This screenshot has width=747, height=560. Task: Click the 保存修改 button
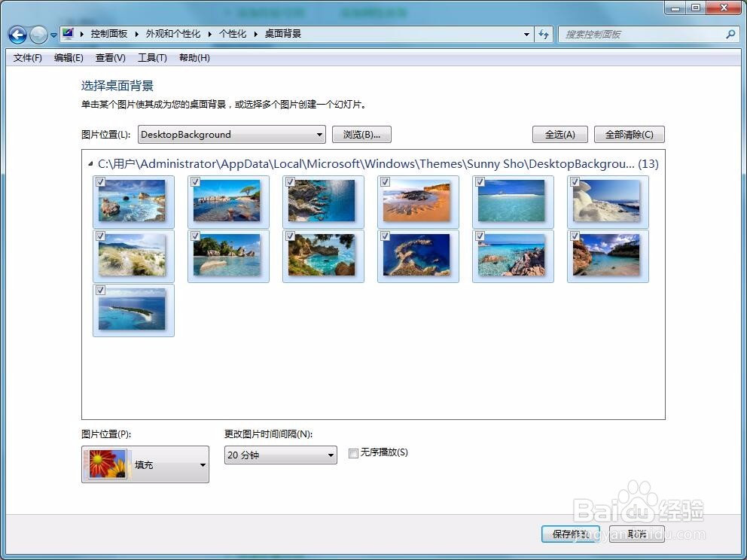click(x=571, y=534)
